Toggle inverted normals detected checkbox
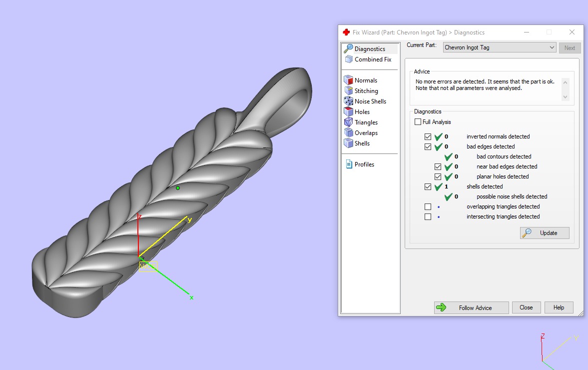This screenshot has height=370, width=588. (x=428, y=136)
